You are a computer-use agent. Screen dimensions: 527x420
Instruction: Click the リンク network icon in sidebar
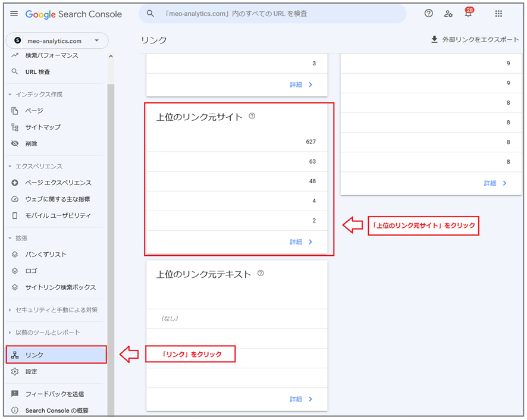[x=15, y=355]
